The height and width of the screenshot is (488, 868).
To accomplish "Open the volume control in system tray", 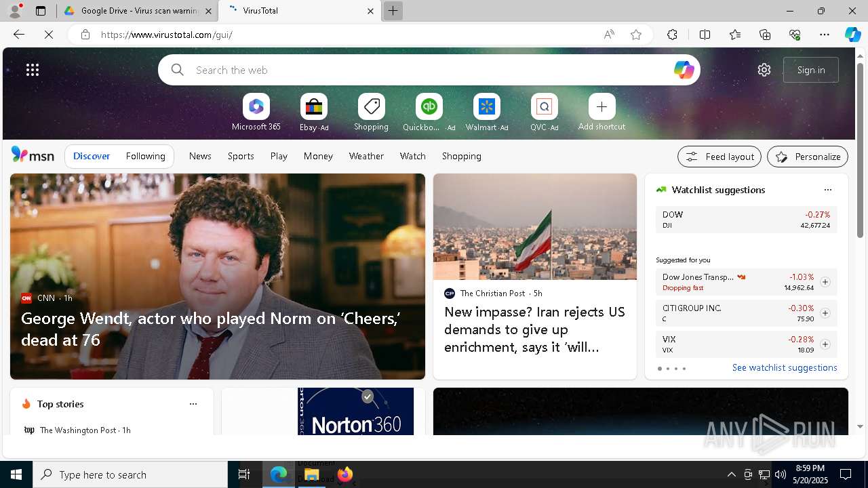I will click(781, 474).
